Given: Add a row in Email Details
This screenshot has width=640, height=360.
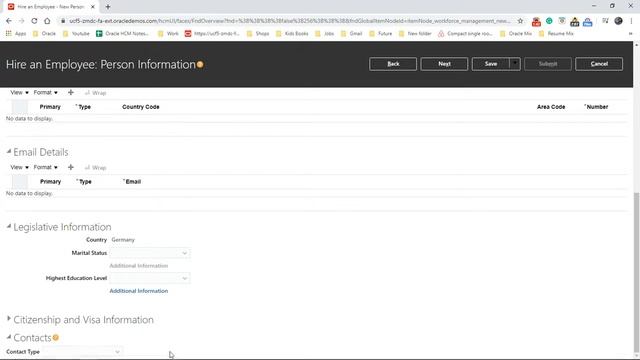Looking at the screenshot, I should (71, 167).
